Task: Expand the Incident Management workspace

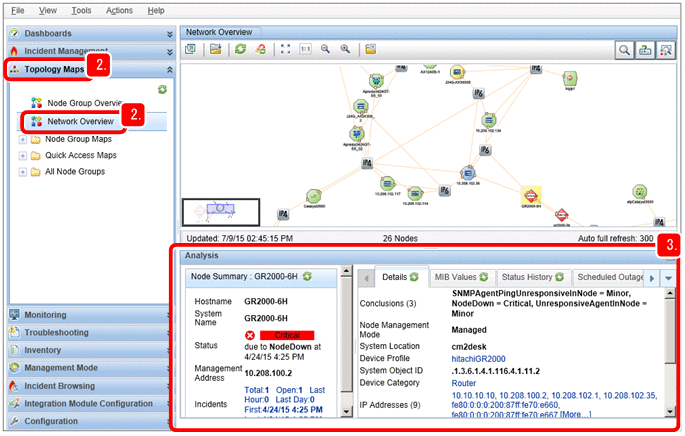Action: click(x=170, y=52)
